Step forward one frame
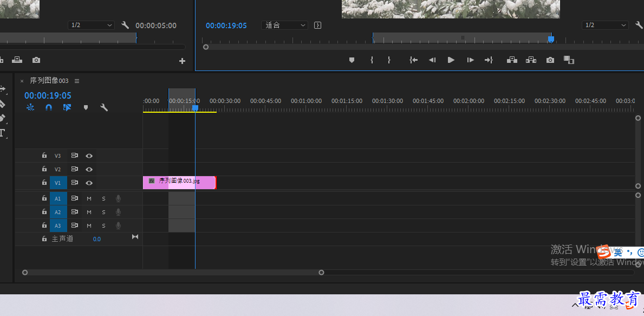644x316 pixels. point(471,60)
